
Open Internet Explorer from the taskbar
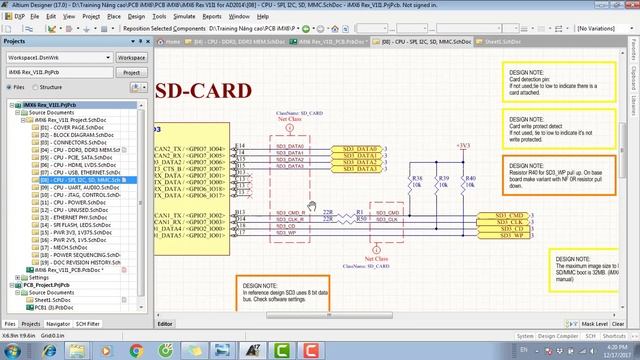click(49, 351)
